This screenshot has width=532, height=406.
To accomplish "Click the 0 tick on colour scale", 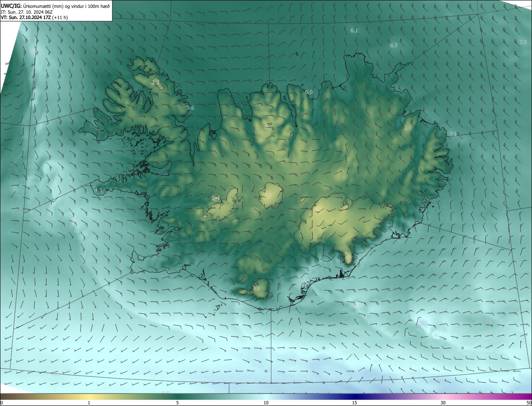I will click(2, 403).
